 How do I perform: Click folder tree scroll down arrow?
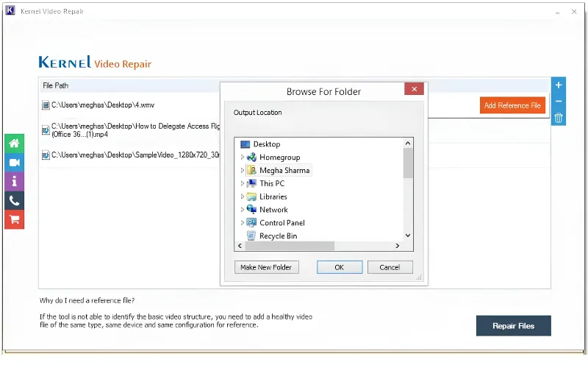408,236
